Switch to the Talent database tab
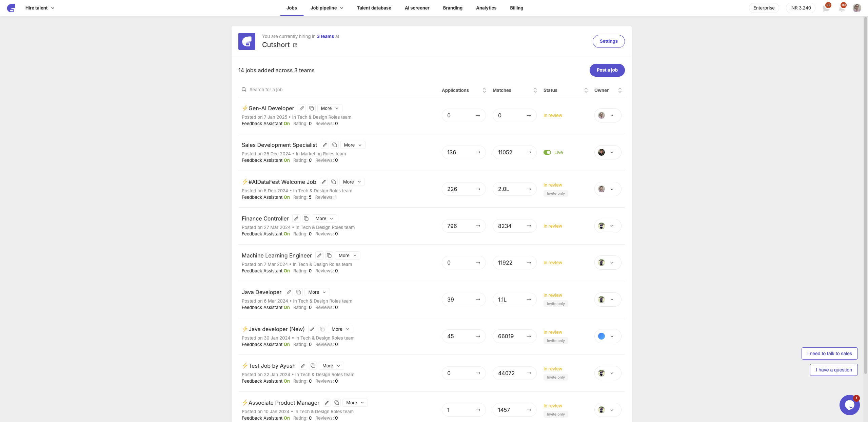 tap(374, 8)
